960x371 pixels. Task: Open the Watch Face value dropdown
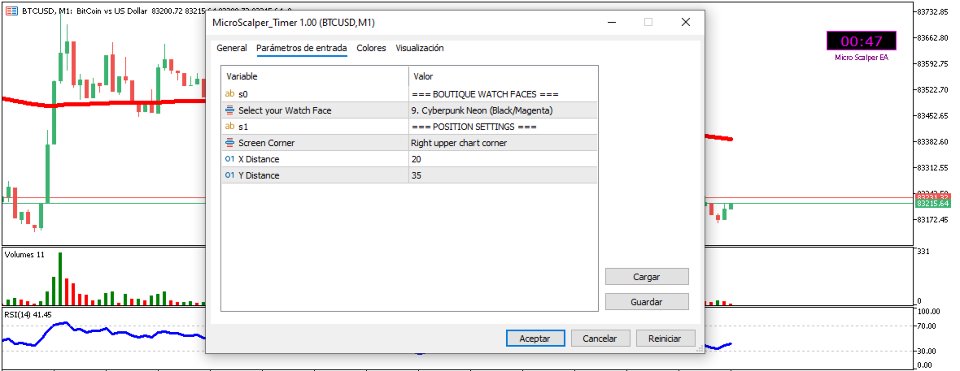coord(503,110)
